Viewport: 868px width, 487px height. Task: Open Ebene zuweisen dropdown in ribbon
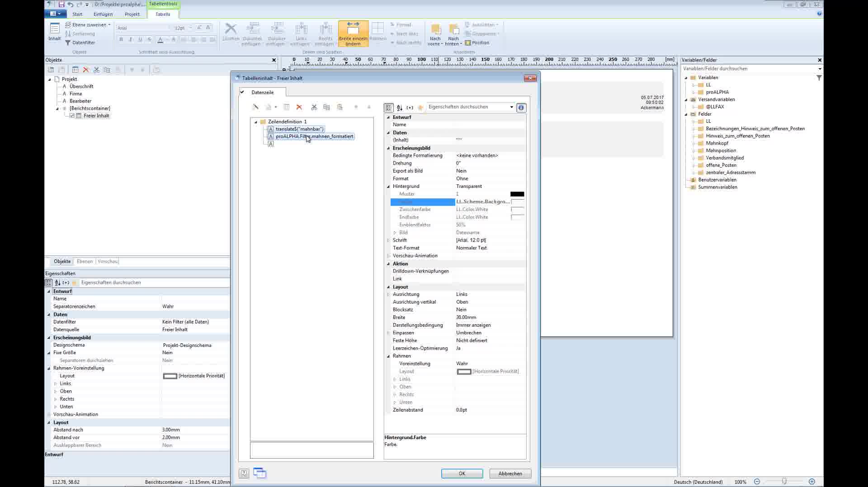tap(109, 25)
